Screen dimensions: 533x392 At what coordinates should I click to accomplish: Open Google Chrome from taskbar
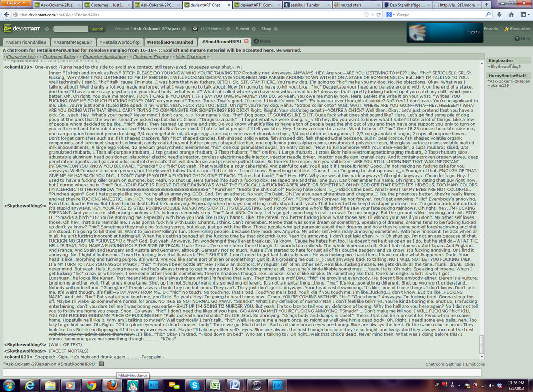click(x=91, y=385)
